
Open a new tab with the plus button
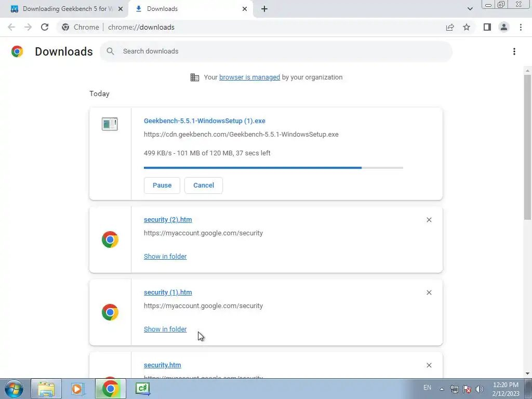[x=264, y=9]
